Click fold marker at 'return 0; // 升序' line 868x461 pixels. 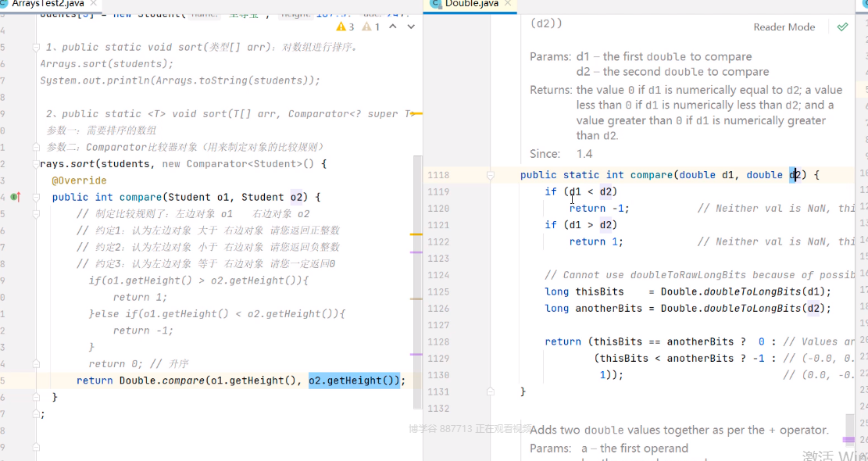click(36, 363)
